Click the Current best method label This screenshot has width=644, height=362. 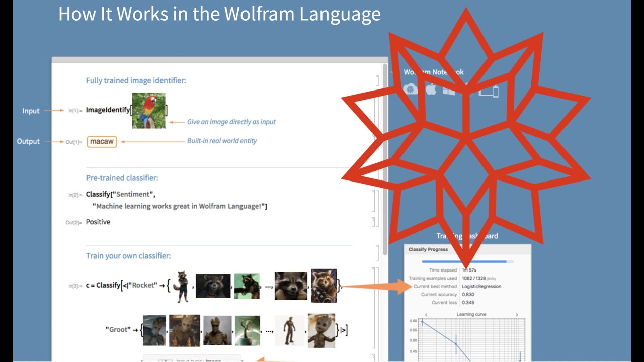(x=435, y=286)
